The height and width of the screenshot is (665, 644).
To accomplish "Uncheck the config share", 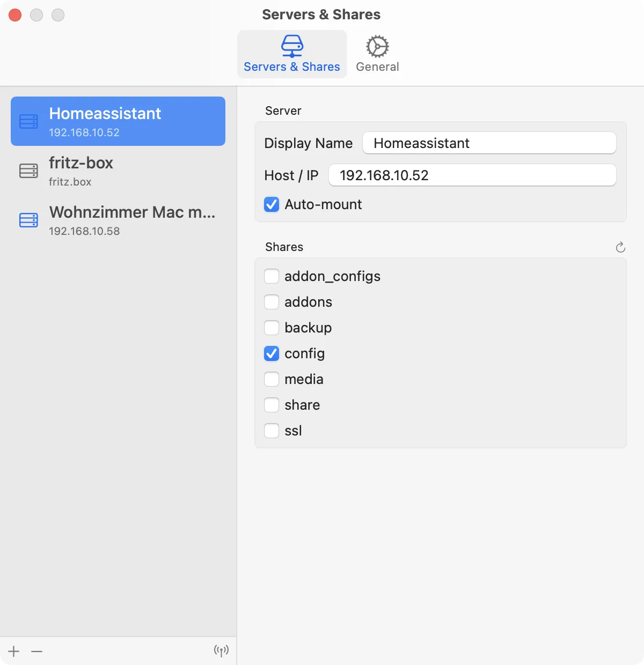I will (272, 353).
